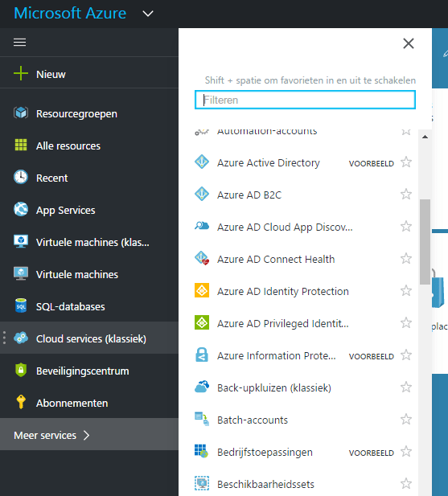The height and width of the screenshot is (496, 448).
Task: Click the Back-upkluizen (klassiek) cloud icon
Action: (x=202, y=387)
